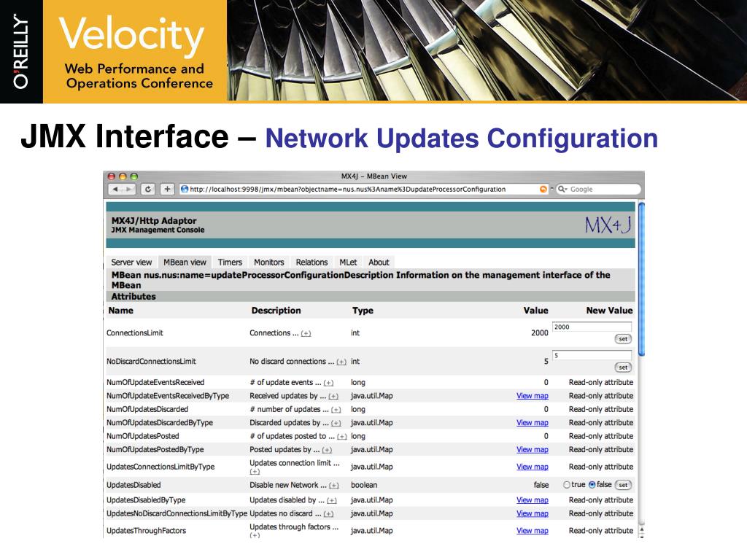This screenshot has width=747, height=560.
Task: Open the Timers tab
Action: tap(230, 262)
